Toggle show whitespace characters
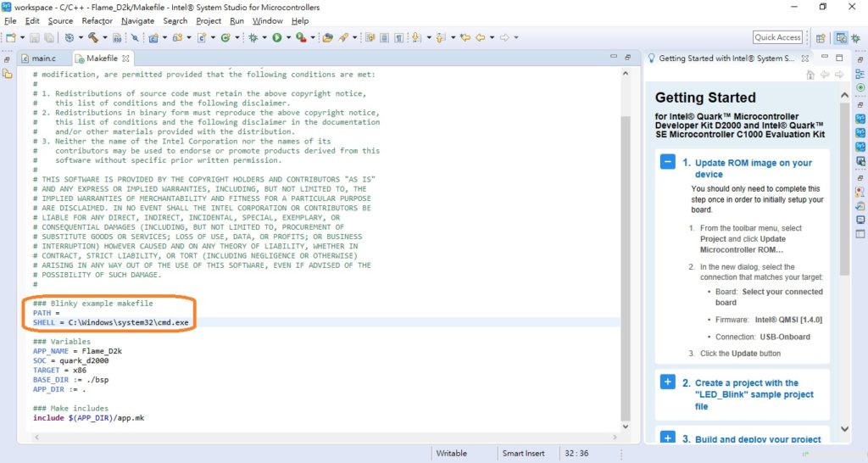The width and height of the screenshot is (868, 463). pos(398,37)
